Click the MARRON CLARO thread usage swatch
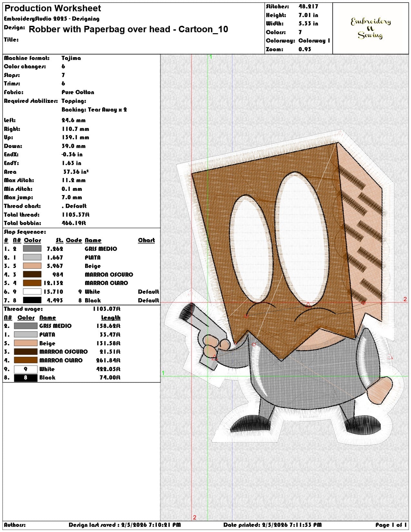Viewport: 411px width, 532px height. click(26, 360)
